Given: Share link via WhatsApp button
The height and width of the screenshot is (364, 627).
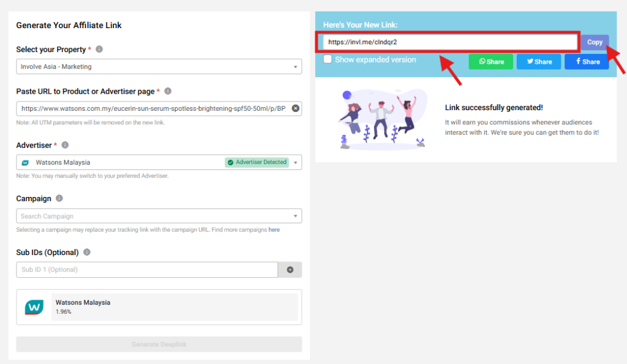Looking at the screenshot, I should coord(491,62).
